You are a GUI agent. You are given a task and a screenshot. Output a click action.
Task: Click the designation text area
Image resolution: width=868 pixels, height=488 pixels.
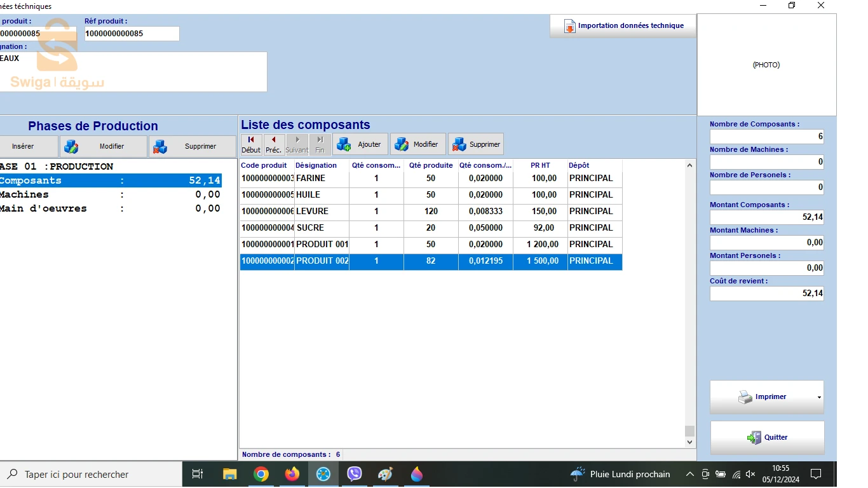(133, 72)
